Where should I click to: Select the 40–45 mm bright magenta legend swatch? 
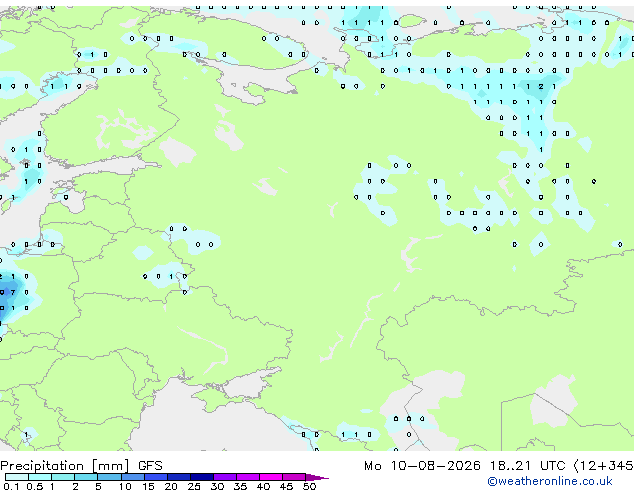tap(271, 477)
